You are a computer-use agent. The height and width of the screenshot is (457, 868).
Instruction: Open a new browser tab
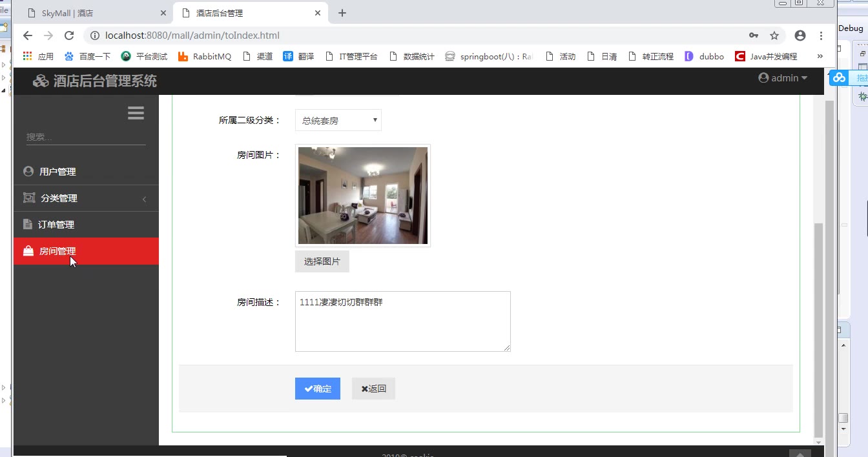342,13
